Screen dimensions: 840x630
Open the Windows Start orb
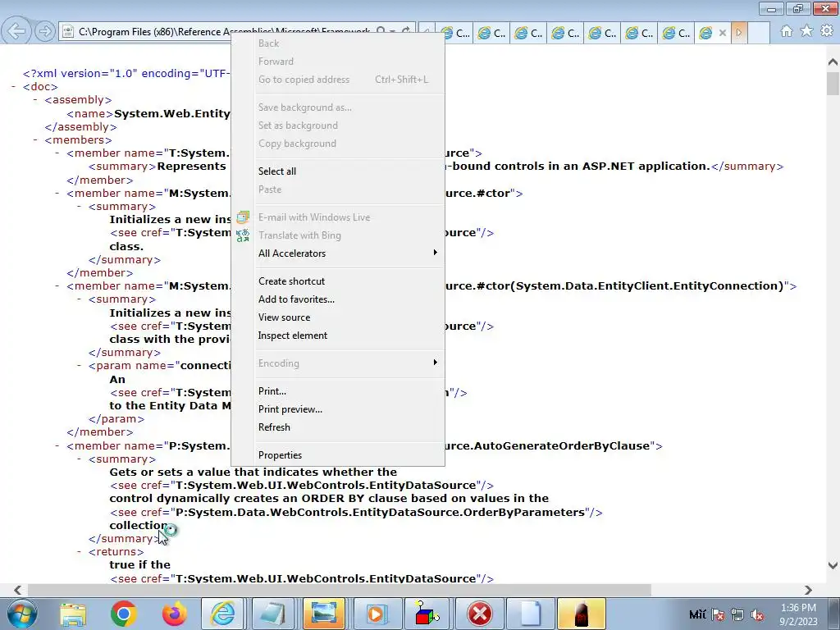point(22,614)
